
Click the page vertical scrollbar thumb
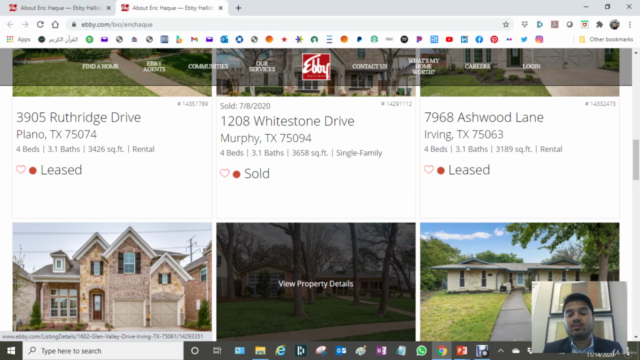click(x=636, y=159)
